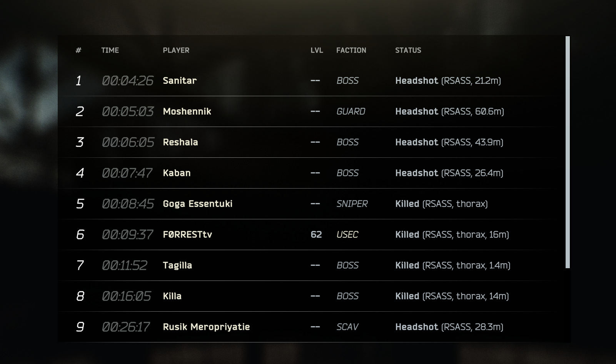The image size is (616, 364).
Task: Click the TIME column header
Action: tap(110, 50)
